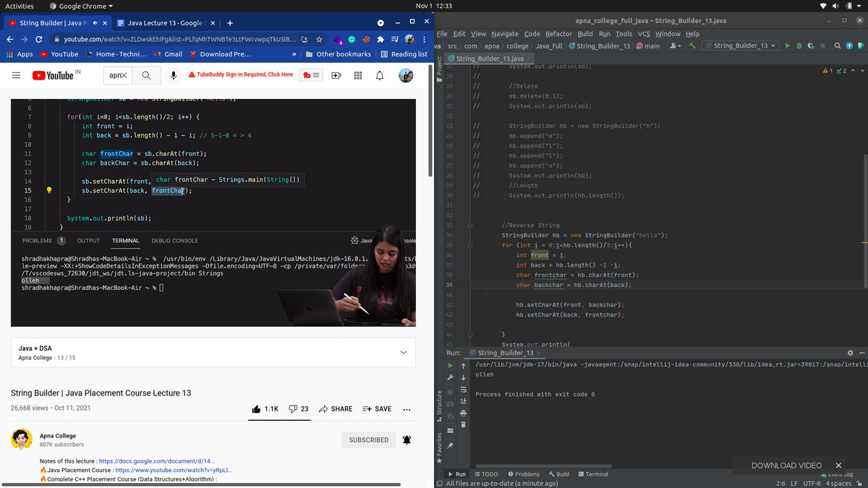Click the Build hammer icon in IntelliJ toolbar
The height and width of the screenshot is (488, 868).
tap(692, 46)
